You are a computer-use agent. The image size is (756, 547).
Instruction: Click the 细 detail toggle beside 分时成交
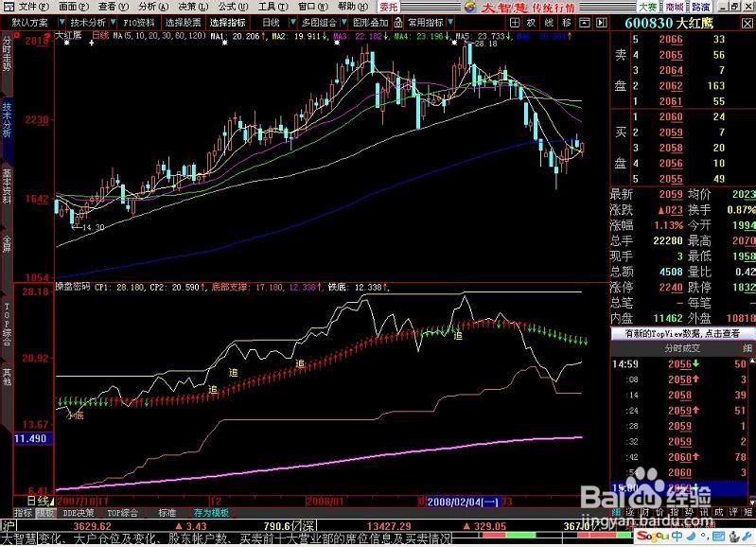click(x=747, y=348)
